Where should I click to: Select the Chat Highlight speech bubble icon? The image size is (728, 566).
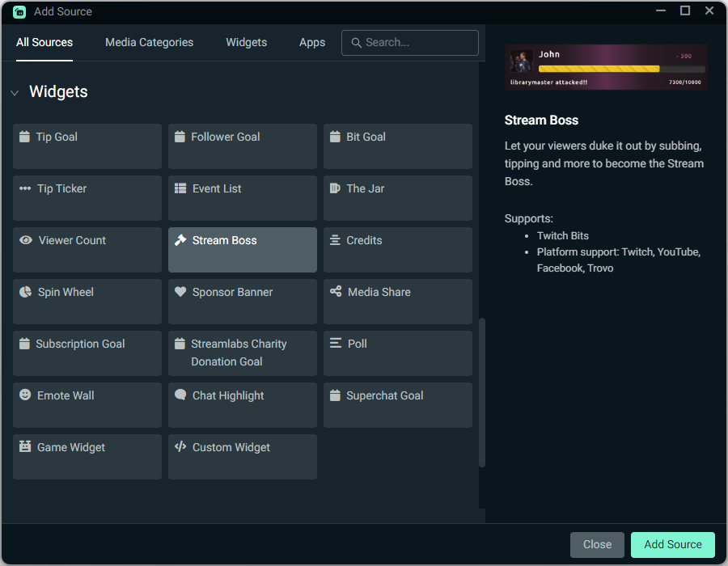coord(180,395)
